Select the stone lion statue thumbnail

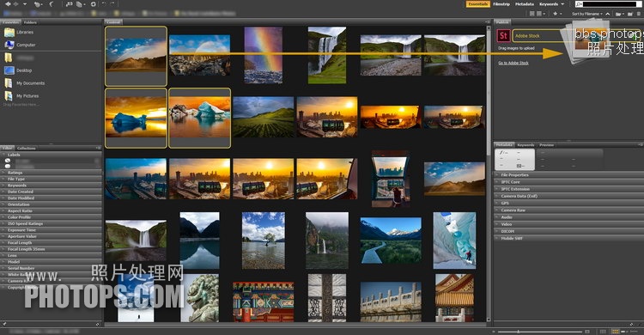[199, 298]
